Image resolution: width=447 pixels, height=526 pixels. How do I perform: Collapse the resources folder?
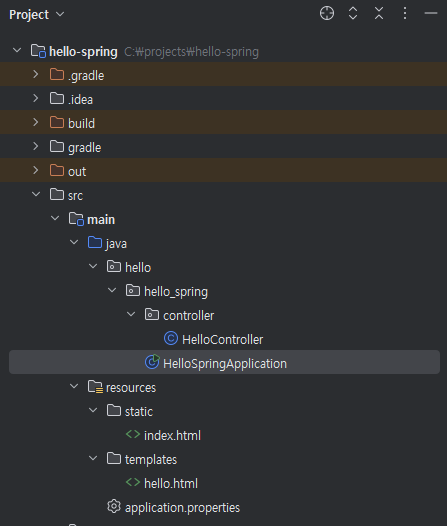click(74, 386)
